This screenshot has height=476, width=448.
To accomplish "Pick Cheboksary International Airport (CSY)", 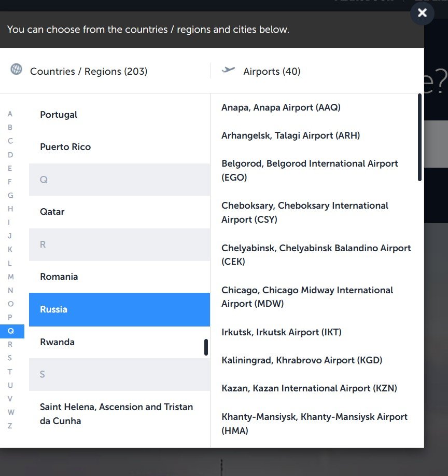I will click(305, 212).
